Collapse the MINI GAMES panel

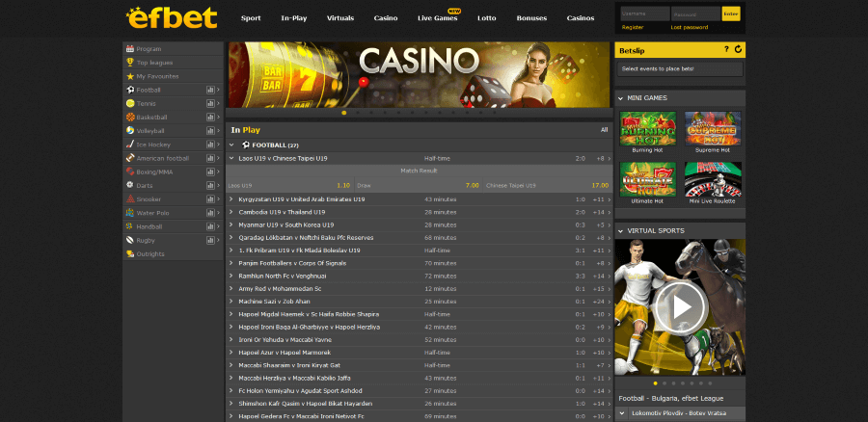point(621,98)
